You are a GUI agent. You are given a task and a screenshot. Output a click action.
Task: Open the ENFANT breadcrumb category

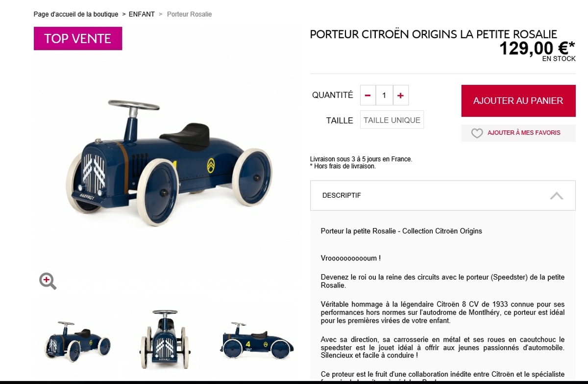click(142, 14)
